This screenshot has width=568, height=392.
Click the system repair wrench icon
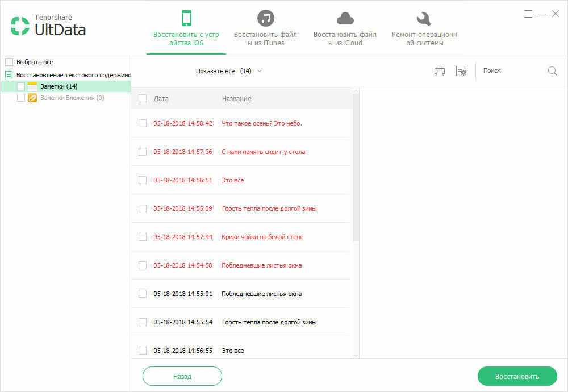pos(424,19)
